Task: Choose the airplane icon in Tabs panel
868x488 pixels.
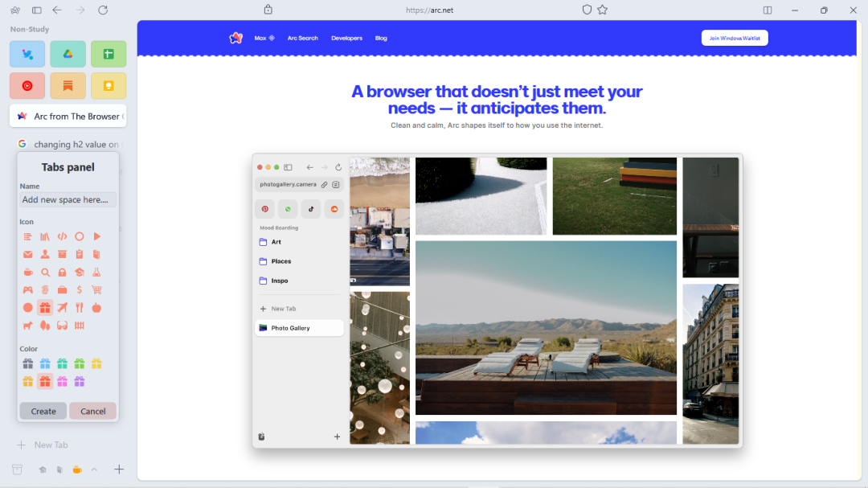Action: click(x=62, y=307)
